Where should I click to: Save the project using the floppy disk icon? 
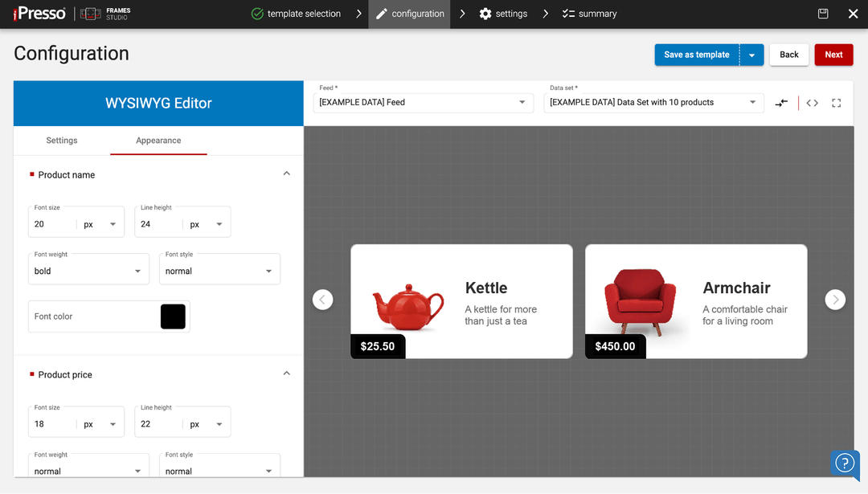822,14
